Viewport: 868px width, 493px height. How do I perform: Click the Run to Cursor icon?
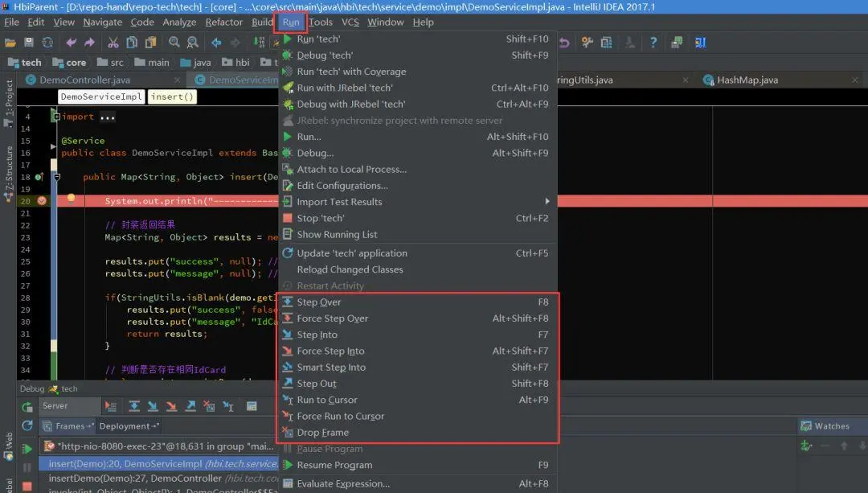pos(289,400)
